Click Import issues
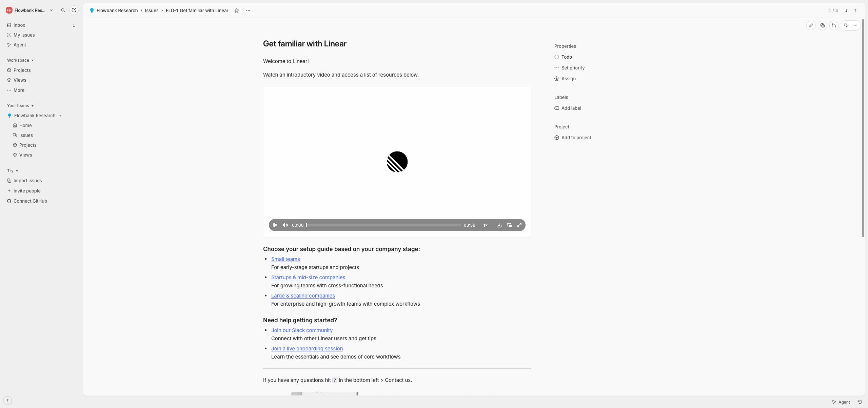 pyautogui.click(x=41, y=181)
